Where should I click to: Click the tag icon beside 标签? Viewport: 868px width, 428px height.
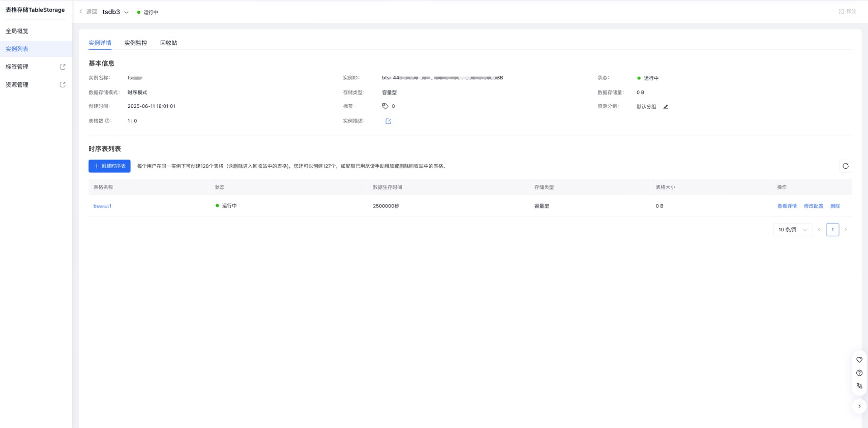pyautogui.click(x=385, y=106)
